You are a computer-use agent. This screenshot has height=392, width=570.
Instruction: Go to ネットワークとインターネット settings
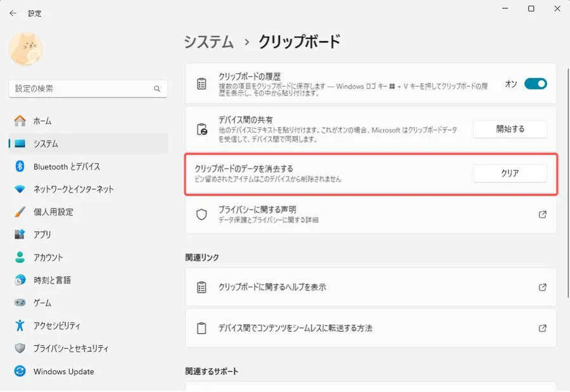tap(73, 189)
